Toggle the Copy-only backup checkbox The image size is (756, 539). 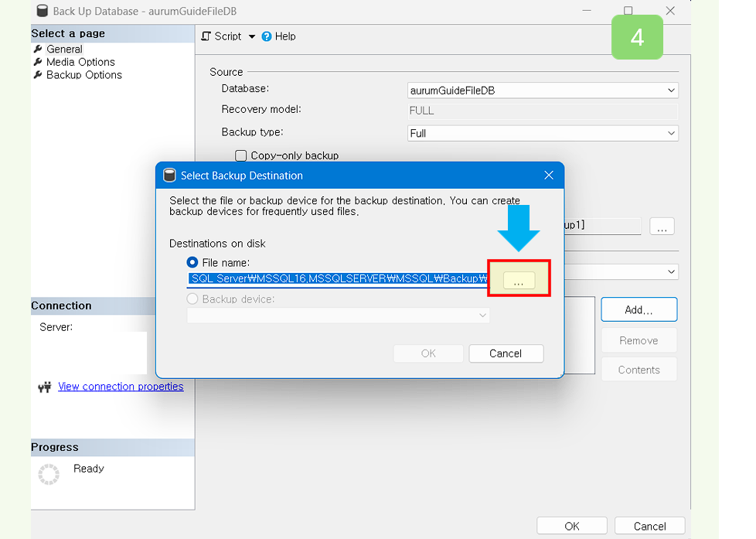[240, 156]
